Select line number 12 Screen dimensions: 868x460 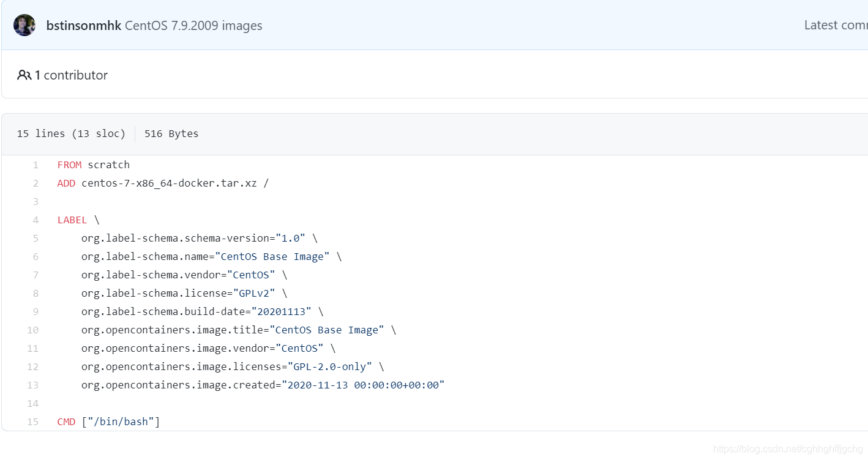coord(32,366)
